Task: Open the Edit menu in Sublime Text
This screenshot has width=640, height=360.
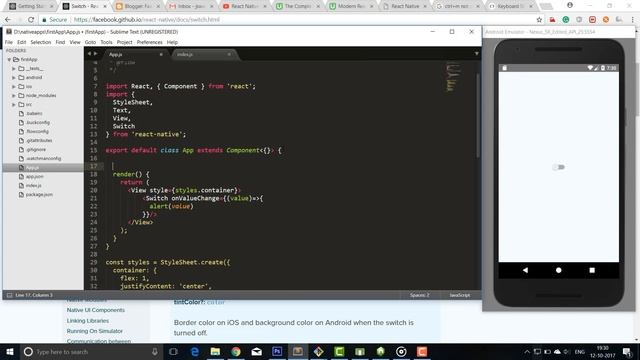Action: pyautogui.click(x=22, y=42)
